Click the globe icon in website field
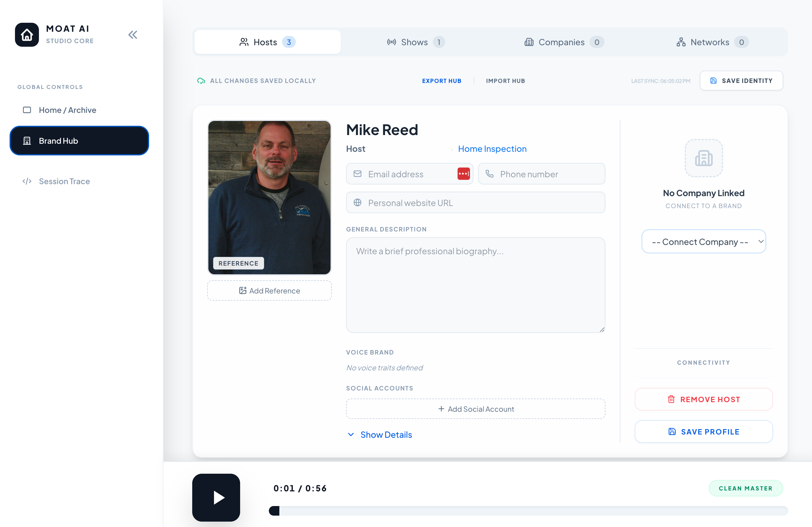This screenshot has width=812, height=527. [x=357, y=203]
